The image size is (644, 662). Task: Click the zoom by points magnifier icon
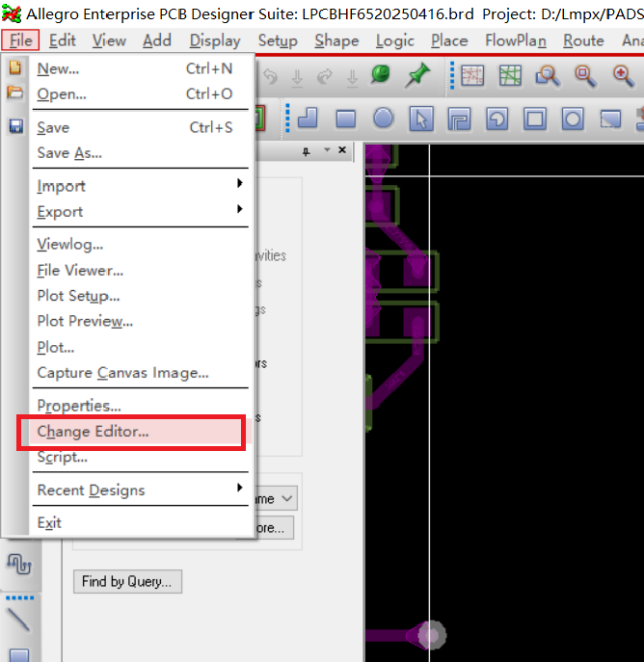[548, 76]
